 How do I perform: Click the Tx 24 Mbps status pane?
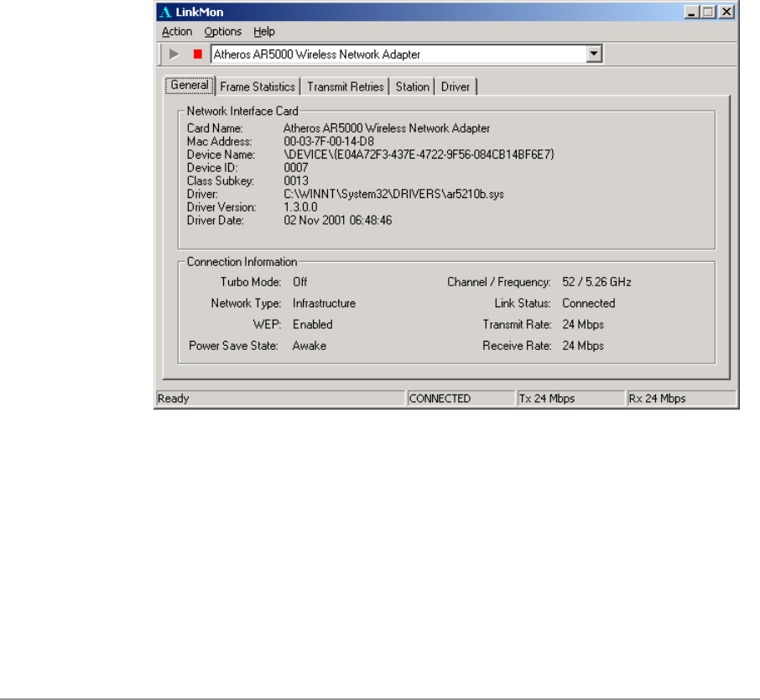(x=571, y=399)
